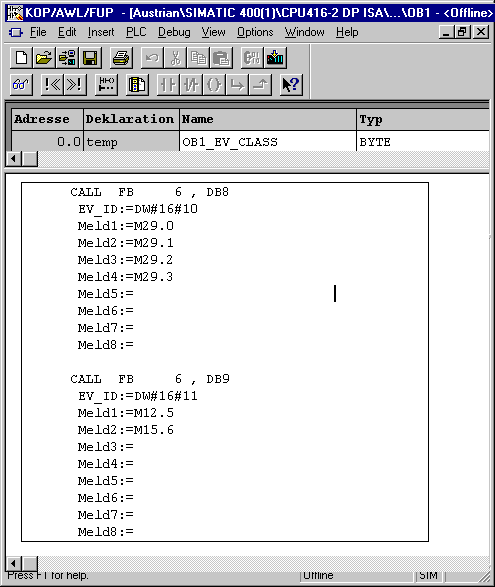Screen dimensions: 495x587
Task: Click the Dekleration column header
Action: pyautogui.click(x=131, y=119)
